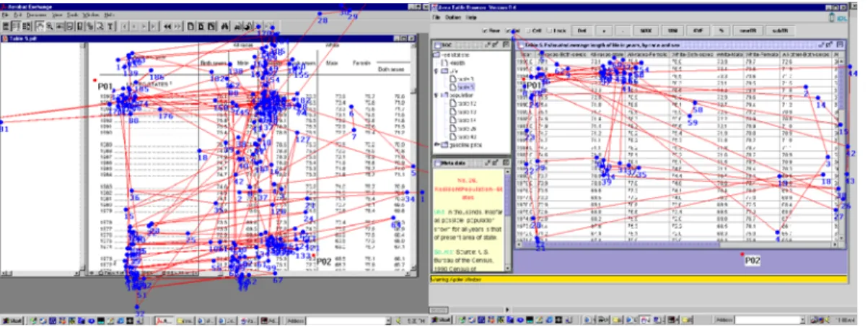The width and height of the screenshot is (868, 327).
Task: Show Thumbnails and Page view in Acrobat
Action: [27, 27]
